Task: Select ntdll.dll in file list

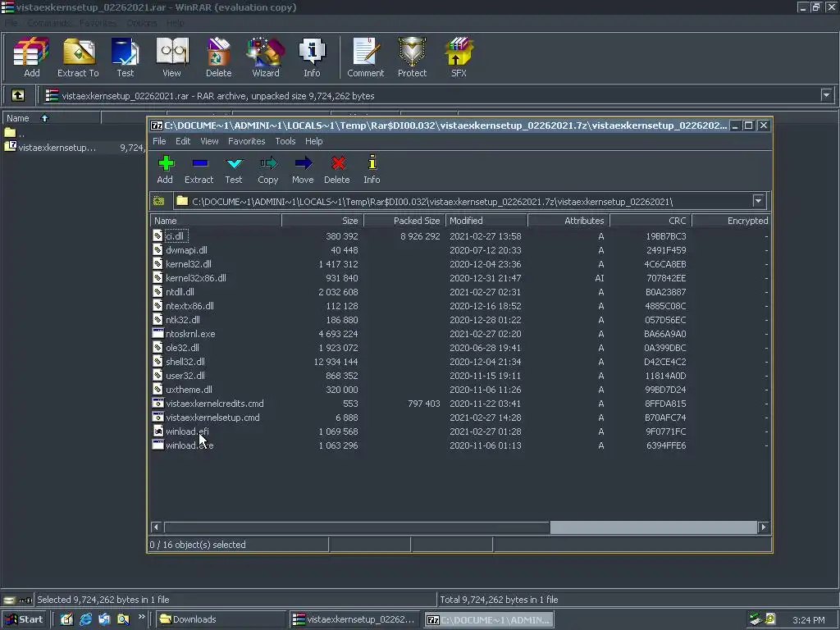Action: [180, 291]
